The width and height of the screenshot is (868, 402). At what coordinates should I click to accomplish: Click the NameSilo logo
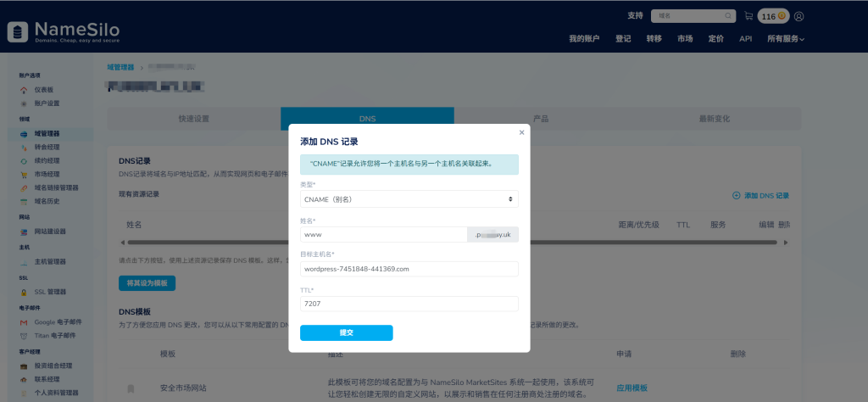[63, 31]
